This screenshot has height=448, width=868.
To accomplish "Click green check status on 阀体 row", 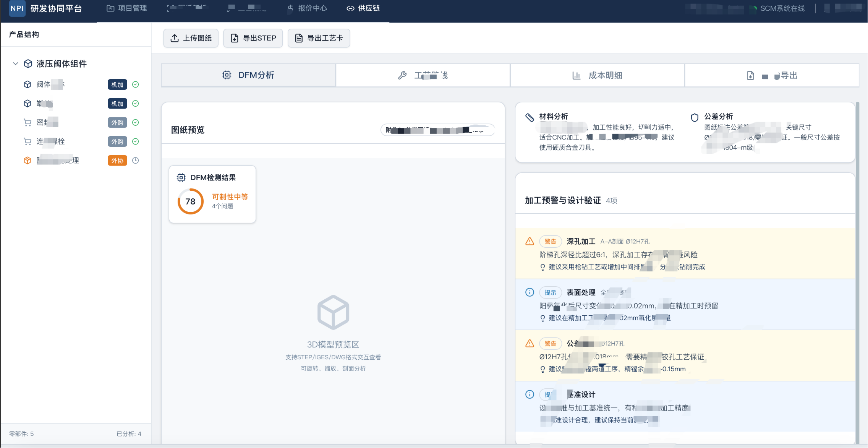I will pos(135,84).
